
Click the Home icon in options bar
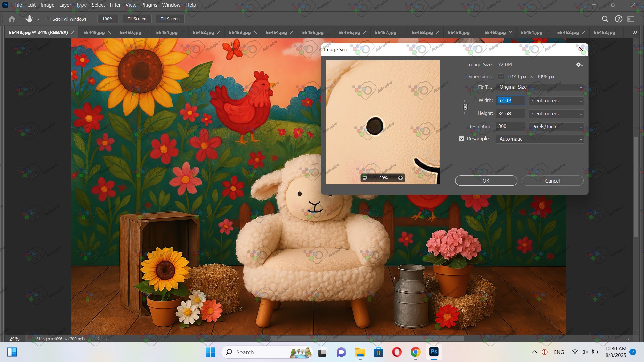point(12,19)
